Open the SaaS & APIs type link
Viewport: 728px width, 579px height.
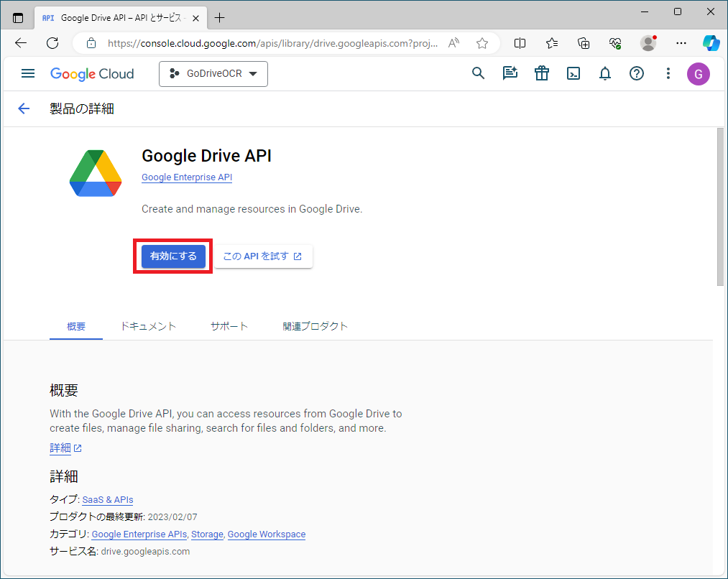click(108, 500)
